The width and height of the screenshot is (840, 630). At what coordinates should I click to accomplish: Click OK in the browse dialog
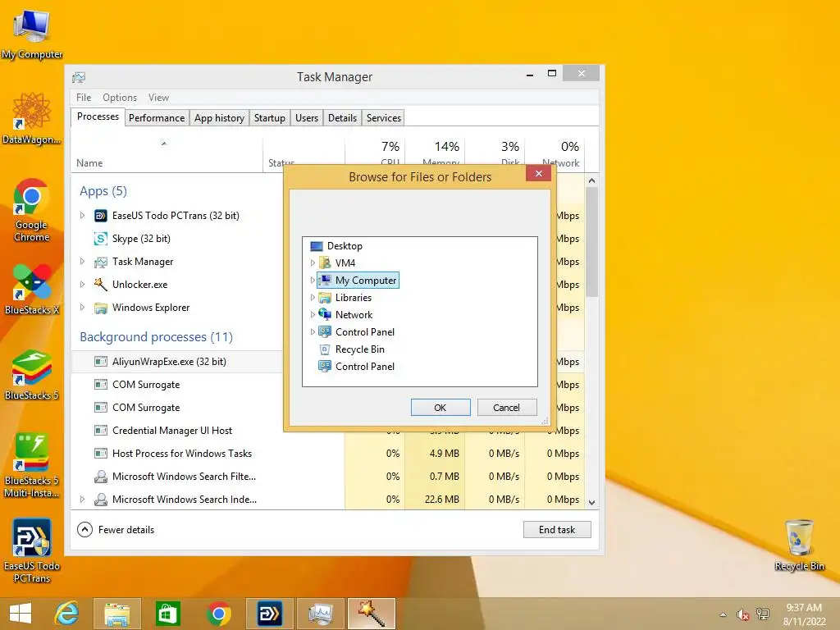point(441,408)
